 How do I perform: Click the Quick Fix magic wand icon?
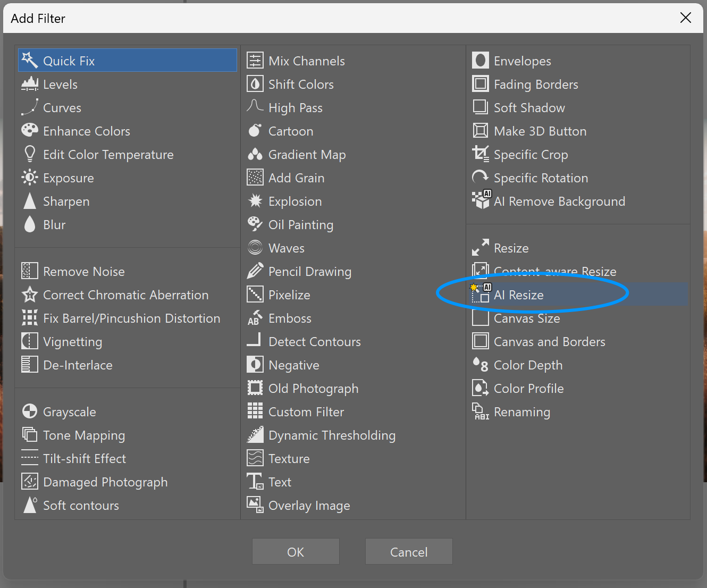pos(30,61)
